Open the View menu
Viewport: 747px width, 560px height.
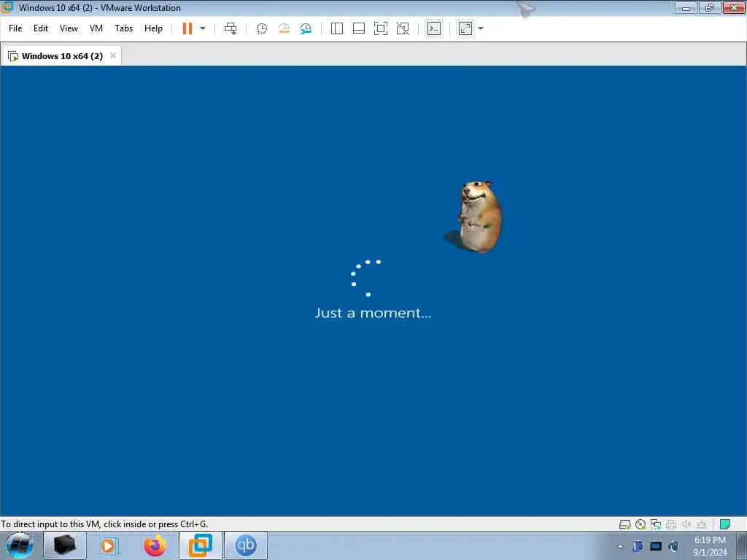click(69, 28)
